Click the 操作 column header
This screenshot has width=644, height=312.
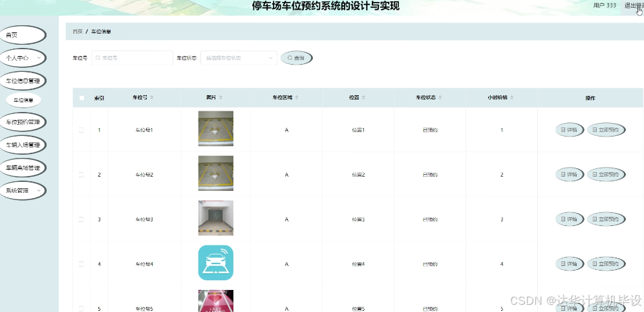click(x=590, y=98)
